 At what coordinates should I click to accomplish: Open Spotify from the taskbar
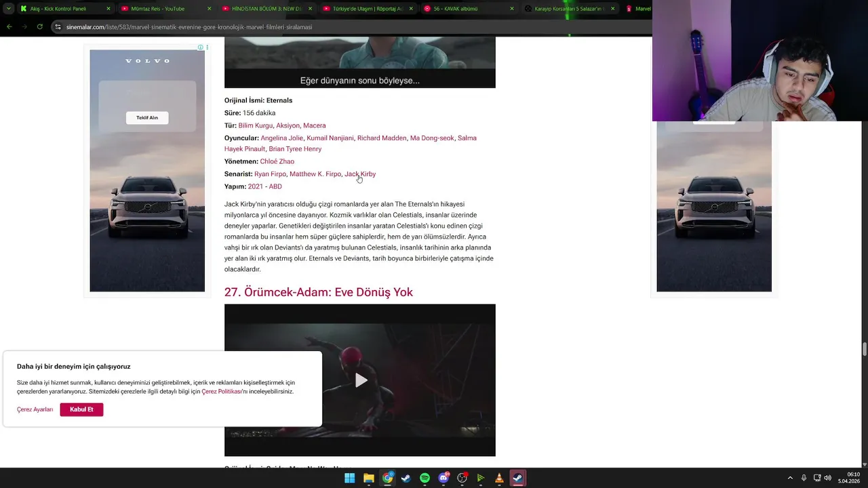click(425, 478)
